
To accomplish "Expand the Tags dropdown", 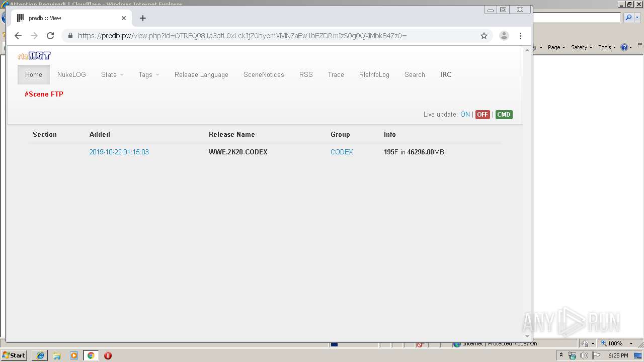I will point(149,74).
